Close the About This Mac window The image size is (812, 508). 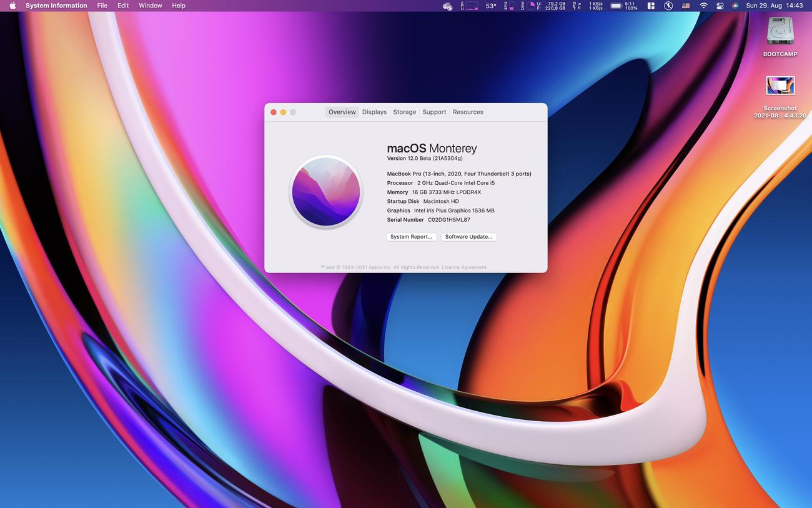point(274,112)
